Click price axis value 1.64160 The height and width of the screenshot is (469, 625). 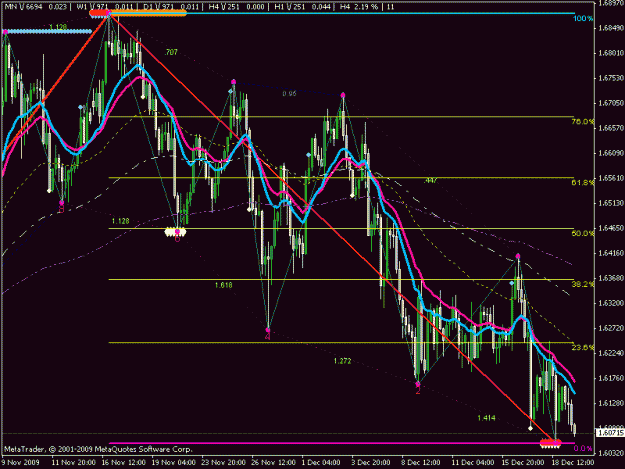pyautogui.click(x=611, y=253)
